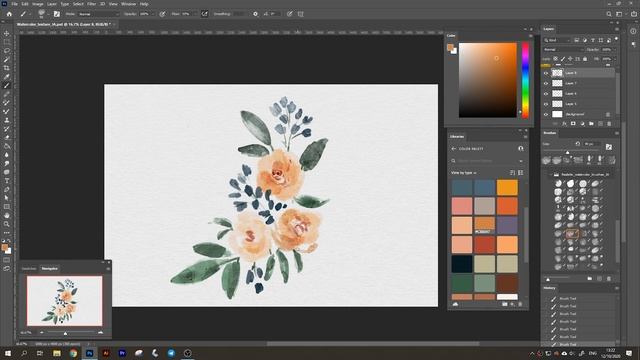Screen dimensions: 640x360
Task: Hide the Background layer eye icon
Action: click(x=546, y=114)
